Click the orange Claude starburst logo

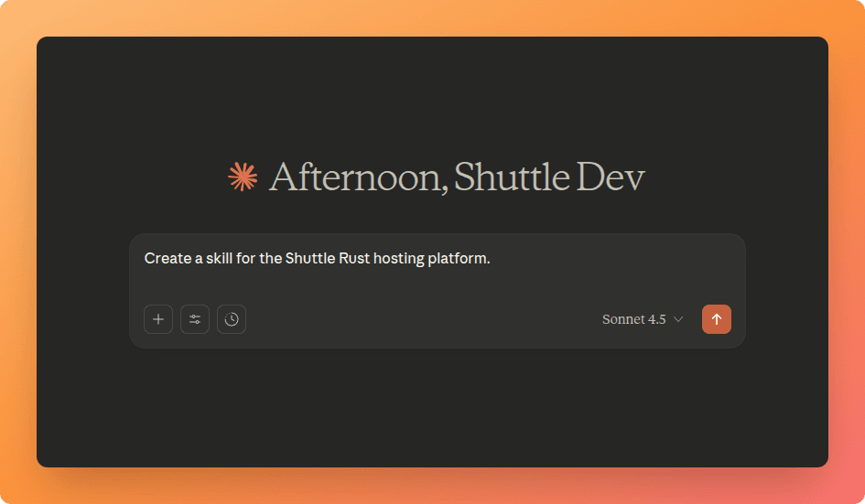243,177
